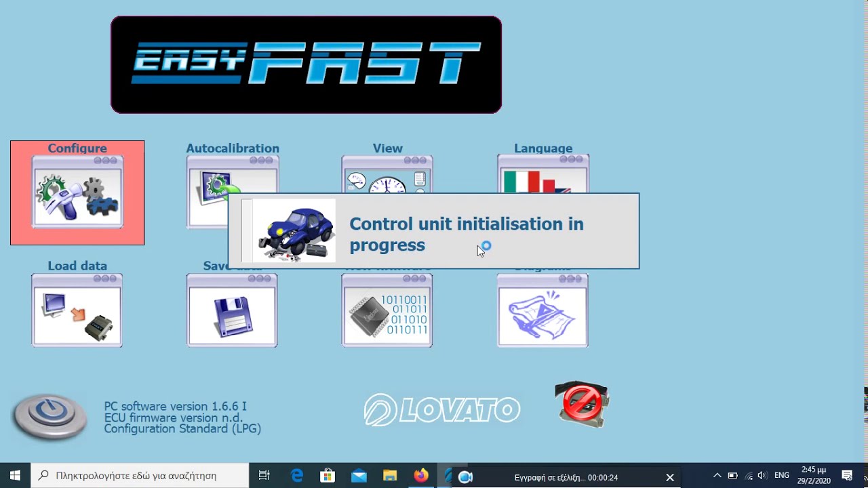Click the View label
868x488 pixels.
388,148
